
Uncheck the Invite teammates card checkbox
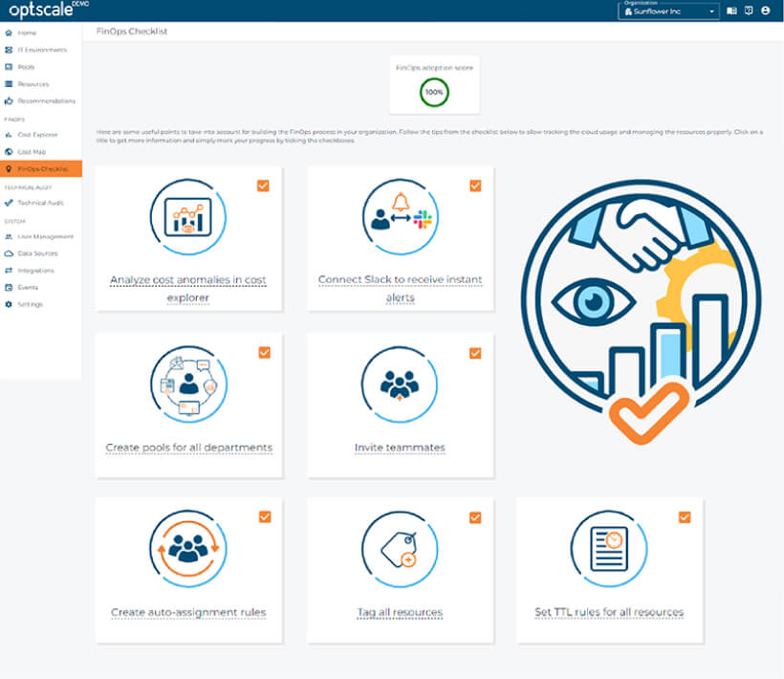click(475, 353)
